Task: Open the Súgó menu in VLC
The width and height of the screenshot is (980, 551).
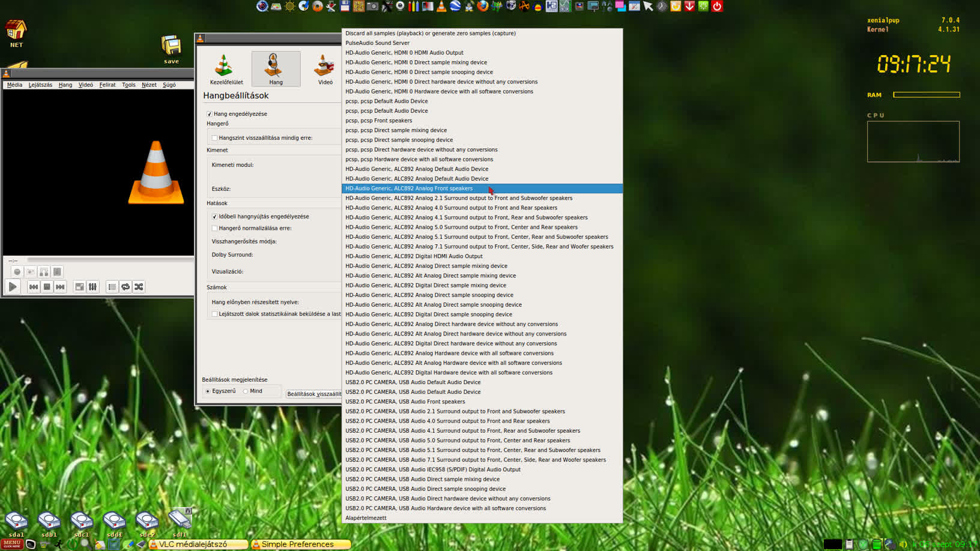Action: click(x=169, y=85)
